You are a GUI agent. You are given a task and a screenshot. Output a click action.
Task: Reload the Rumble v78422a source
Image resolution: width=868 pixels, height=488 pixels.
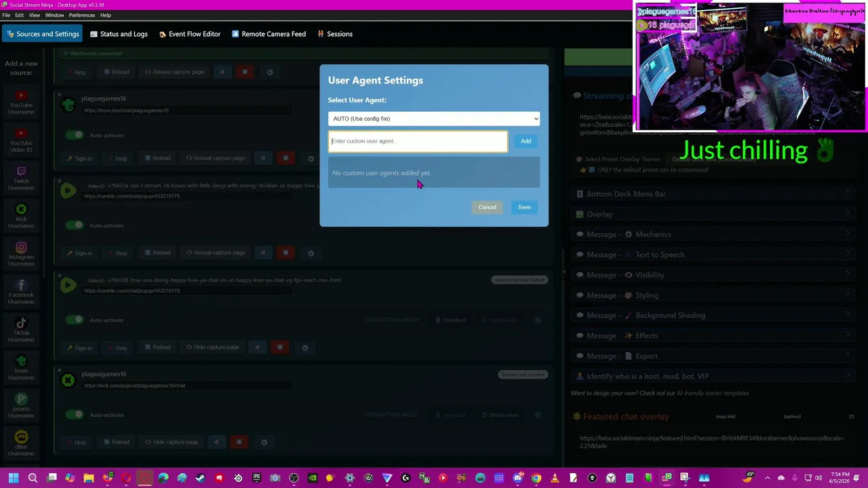pyautogui.click(x=157, y=253)
